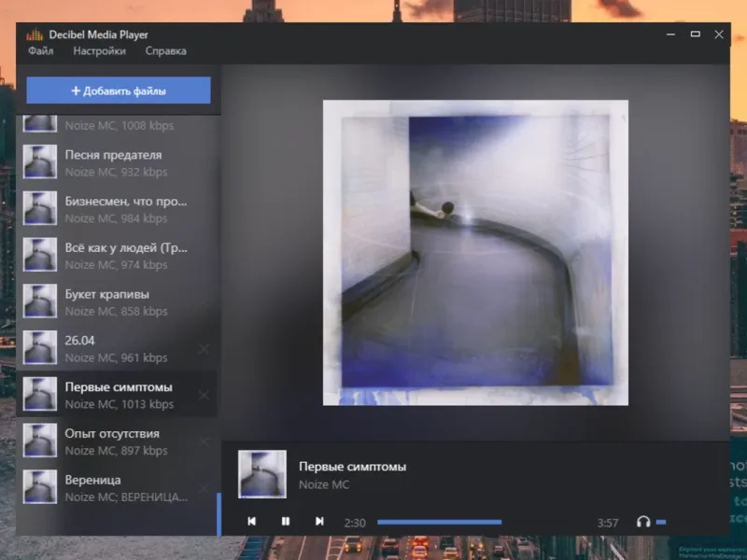Click Вереница cover thumbnail
The height and width of the screenshot is (560, 747).
pyautogui.click(x=40, y=486)
